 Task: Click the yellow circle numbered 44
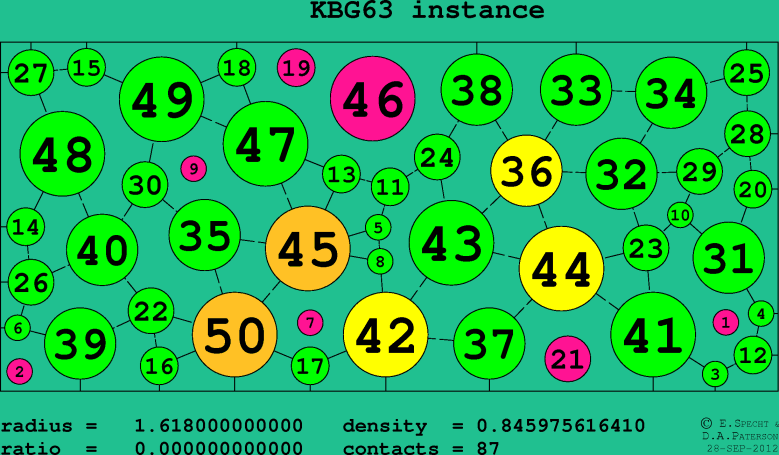tap(561, 269)
